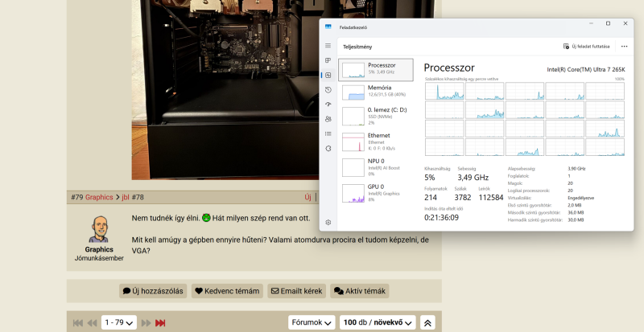Click the #79 post number
The image size is (644, 332).
(76, 198)
